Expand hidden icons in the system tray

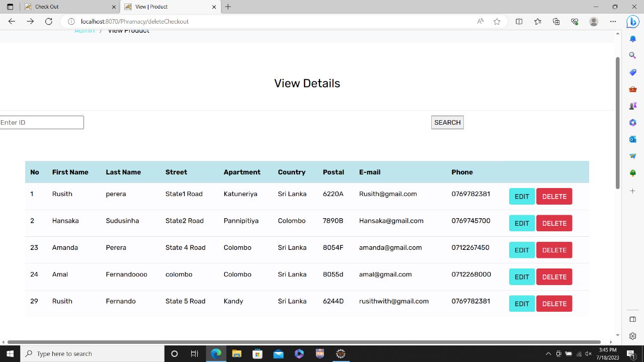[x=548, y=353]
